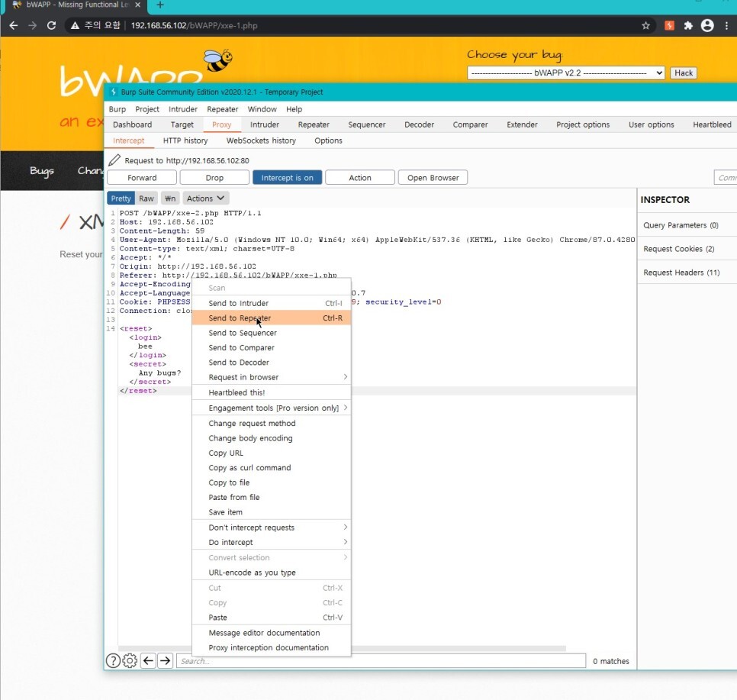Image resolution: width=737 pixels, height=700 pixels.
Task: Choose Send to Decoder menu entry
Action: click(x=272, y=363)
